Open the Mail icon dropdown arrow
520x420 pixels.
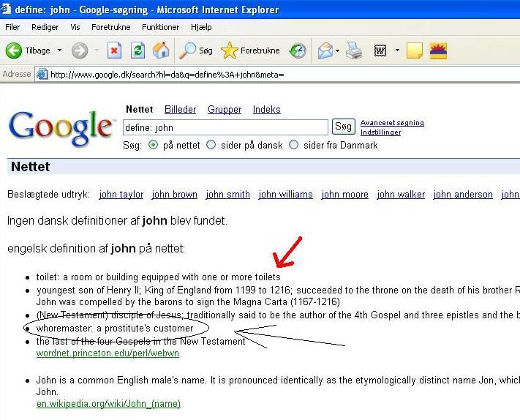pyautogui.click(x=337, y=50)
